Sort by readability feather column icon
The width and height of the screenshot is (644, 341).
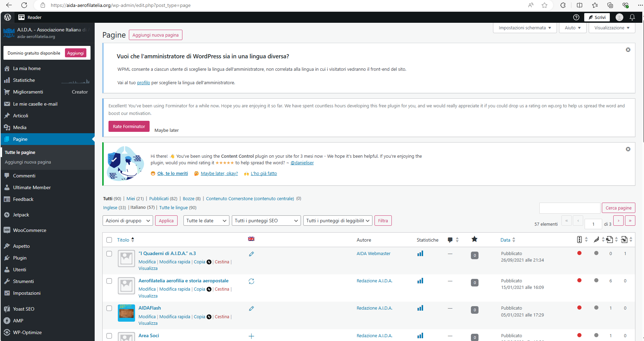coord(599,240)
